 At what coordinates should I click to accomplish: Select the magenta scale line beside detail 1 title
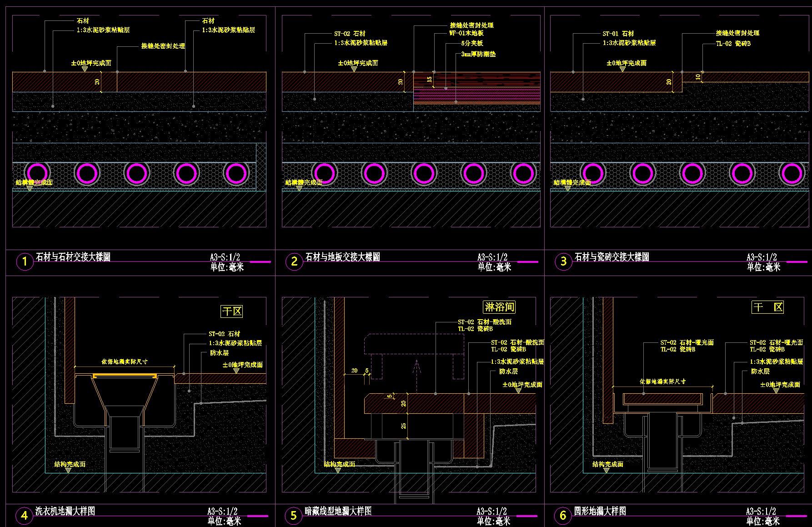pyautogui.click(x=260, y=262)
